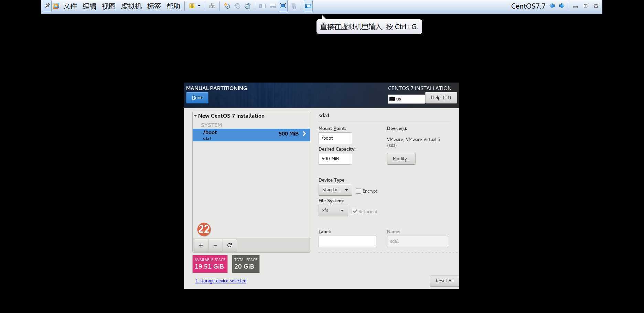Click the Label text field
The image size is (644, 313).
pos(347,241)
